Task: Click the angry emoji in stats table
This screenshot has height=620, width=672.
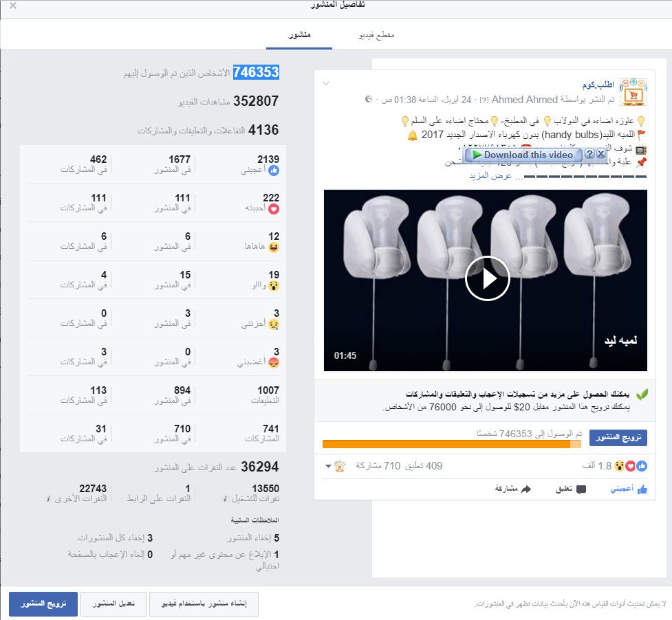Action: [274, 363]
